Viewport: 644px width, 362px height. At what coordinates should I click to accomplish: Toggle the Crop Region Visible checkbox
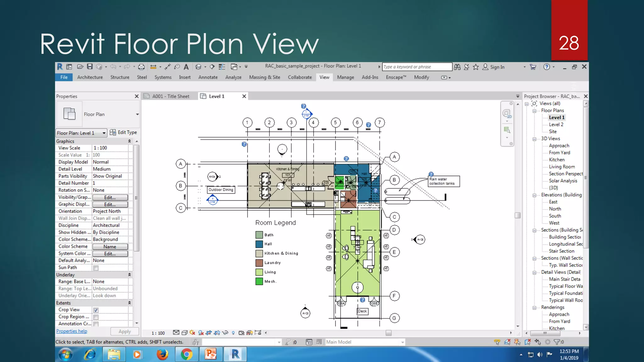[96, 317]
